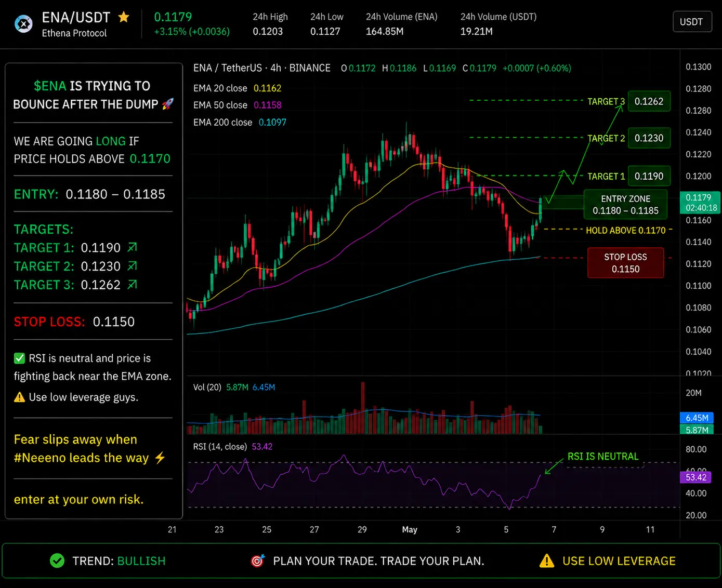
Task: Click the RSI (14, close) indicator label
Action: pyautogui.click(x=220, y=447)
